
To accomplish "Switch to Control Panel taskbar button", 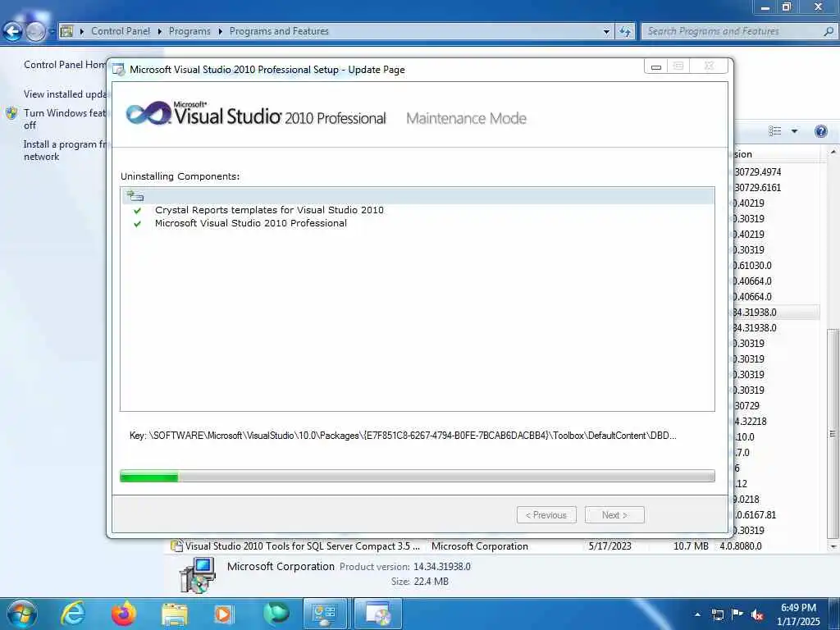I will point(325,614).
